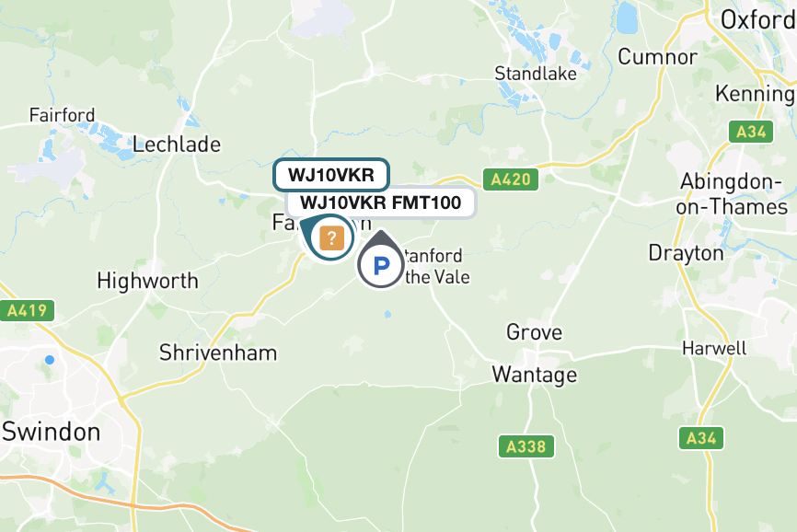
Task: Click the A419 road sign badge
Action: (x=27, y=310)
